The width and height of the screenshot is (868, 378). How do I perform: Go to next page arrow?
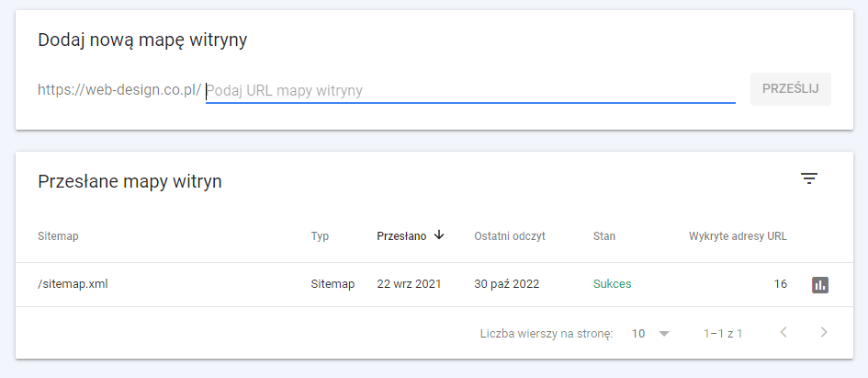(824, 332)
